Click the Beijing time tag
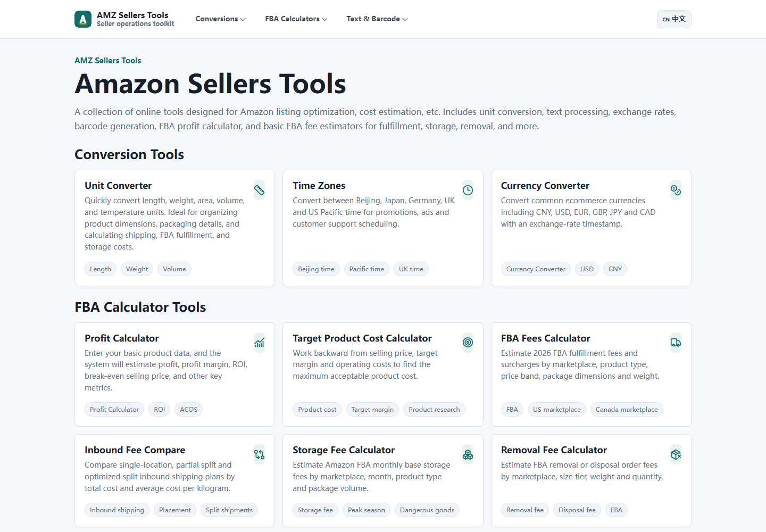Viewport: 766px width, 532px height. click(x=317, y=269)
